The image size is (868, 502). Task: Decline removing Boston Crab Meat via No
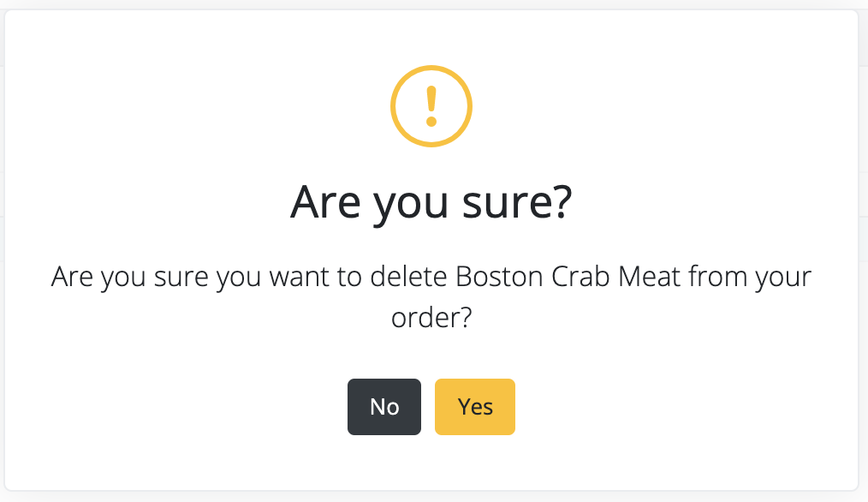384,407
